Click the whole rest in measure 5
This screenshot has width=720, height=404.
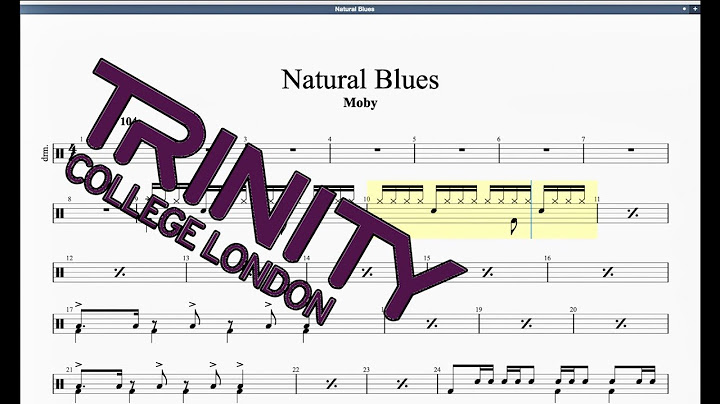click(x=462, y=150)
